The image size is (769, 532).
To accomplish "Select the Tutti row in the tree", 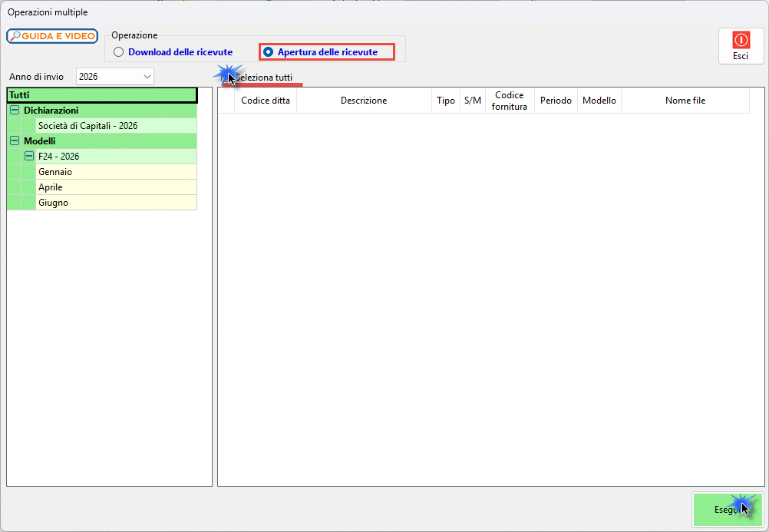I will (102, 95).
